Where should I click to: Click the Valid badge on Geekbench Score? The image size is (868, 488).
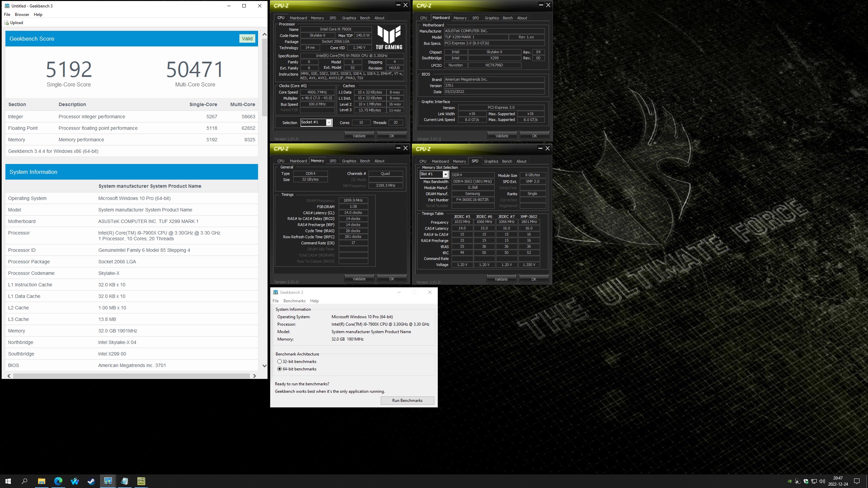coord(247,39)
